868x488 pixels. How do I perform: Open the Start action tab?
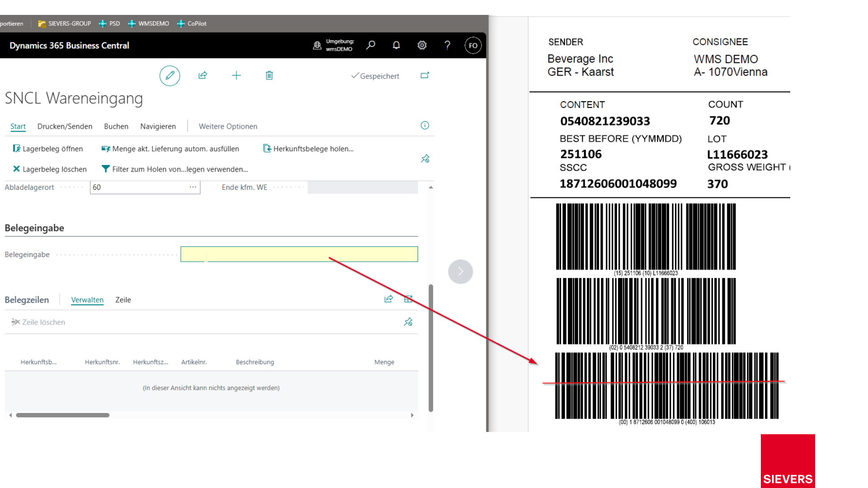(x=18, y=127)
